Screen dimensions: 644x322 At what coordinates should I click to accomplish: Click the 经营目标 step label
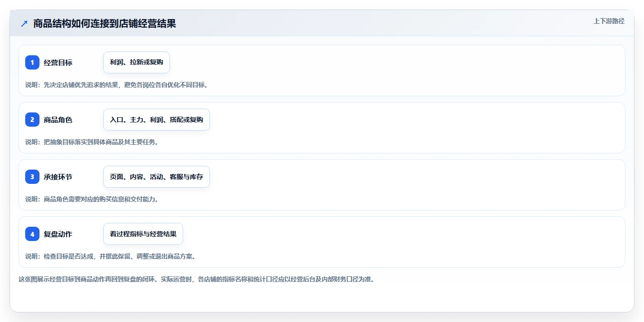[x=58, y=62]
